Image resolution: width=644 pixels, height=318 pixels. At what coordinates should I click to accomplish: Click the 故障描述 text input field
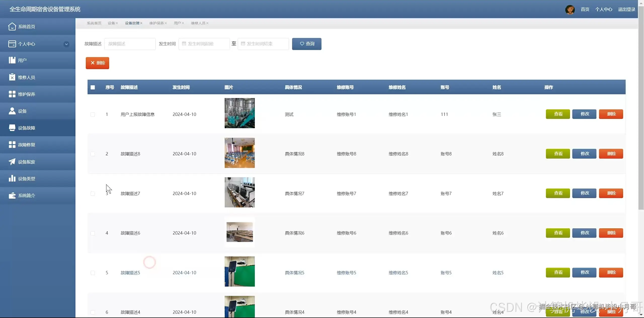click(x=130, y=44)
